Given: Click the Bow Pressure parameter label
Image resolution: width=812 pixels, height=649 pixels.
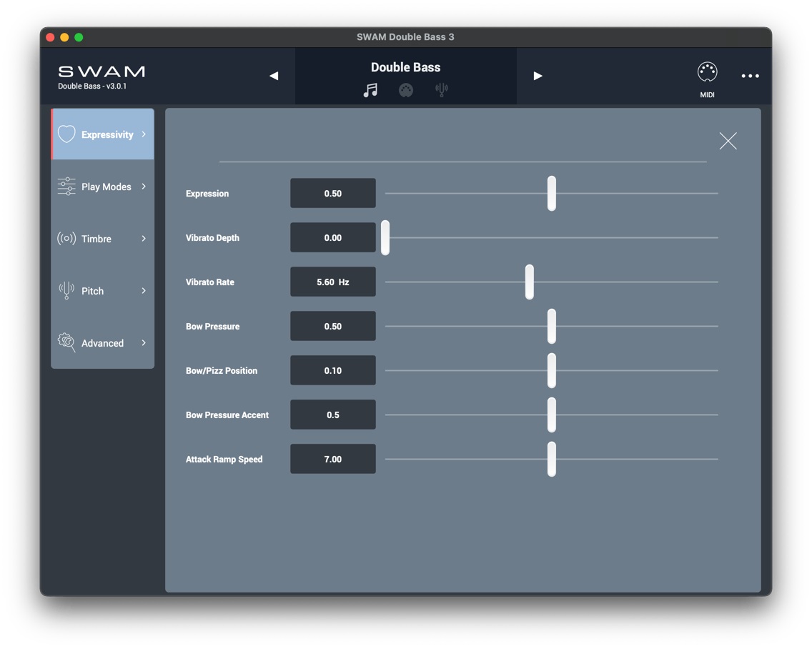Looking at the screenshot, I should click(x=212, y=327).
